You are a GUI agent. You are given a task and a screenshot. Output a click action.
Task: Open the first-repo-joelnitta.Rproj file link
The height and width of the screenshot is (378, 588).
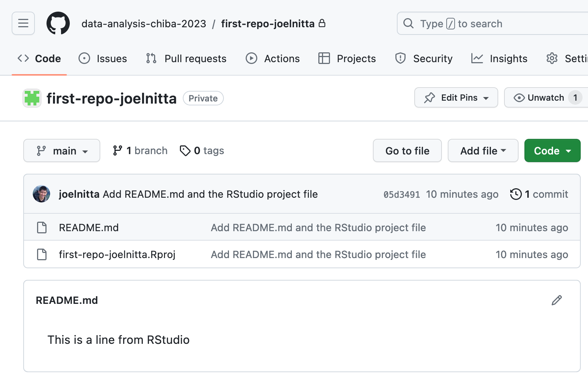[117, 254]
